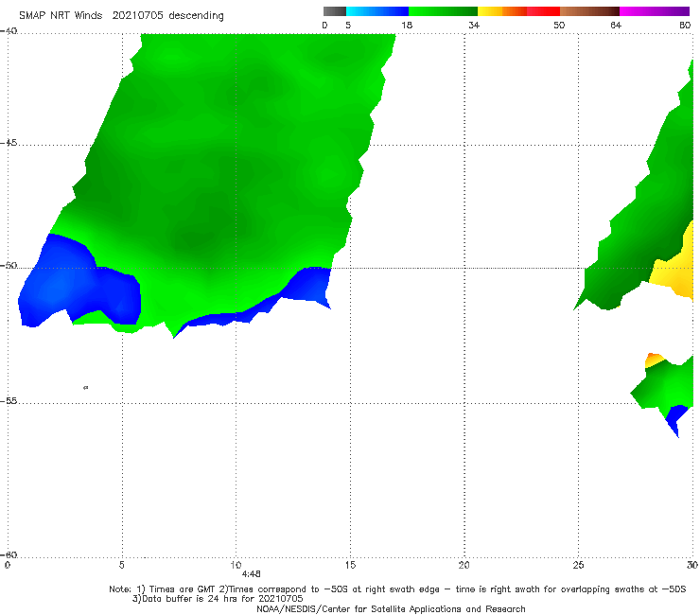Click the large blue wind patch at far left

click(62, 286)
